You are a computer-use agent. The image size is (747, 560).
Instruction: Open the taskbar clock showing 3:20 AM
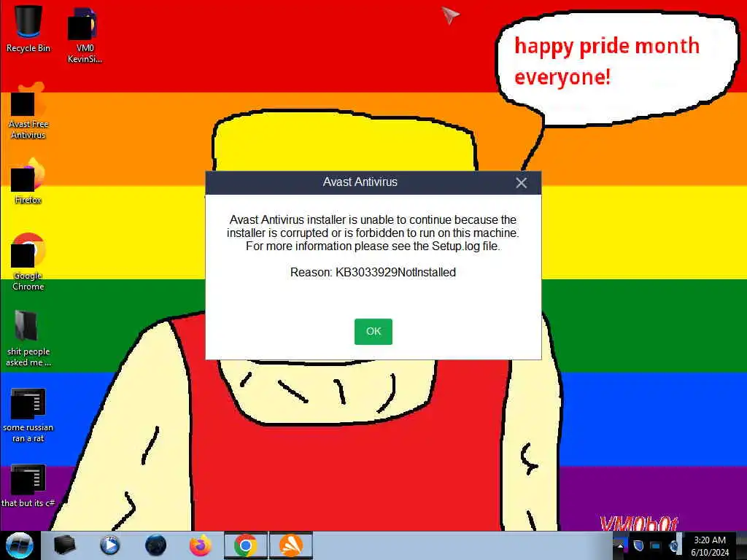[x=710, y=545]
